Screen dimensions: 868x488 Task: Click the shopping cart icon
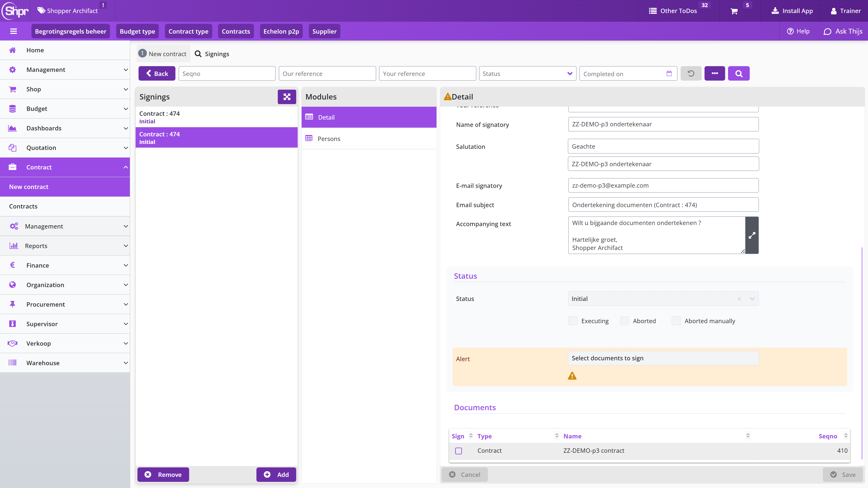click(734, 11)
